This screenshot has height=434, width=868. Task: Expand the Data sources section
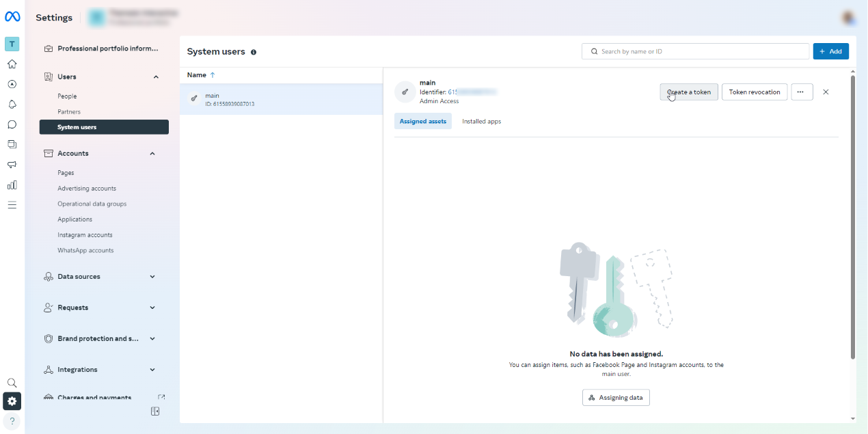(152, 277)
